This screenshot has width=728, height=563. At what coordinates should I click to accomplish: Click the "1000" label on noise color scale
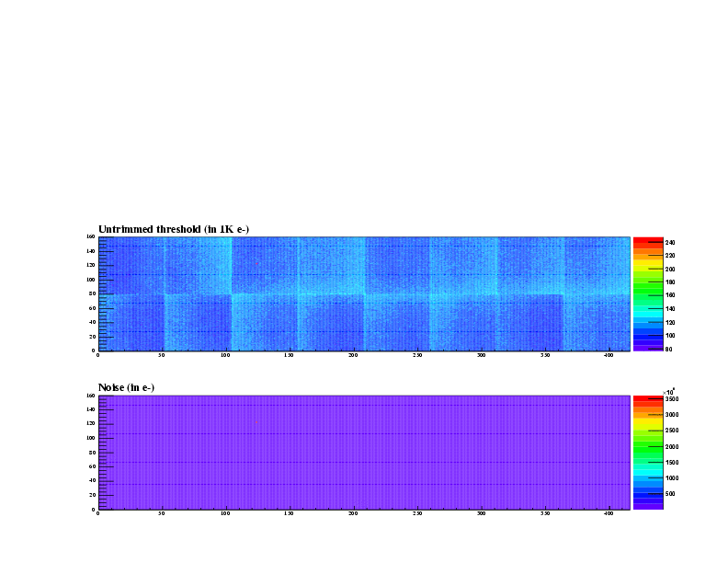[x=672, y=478]
